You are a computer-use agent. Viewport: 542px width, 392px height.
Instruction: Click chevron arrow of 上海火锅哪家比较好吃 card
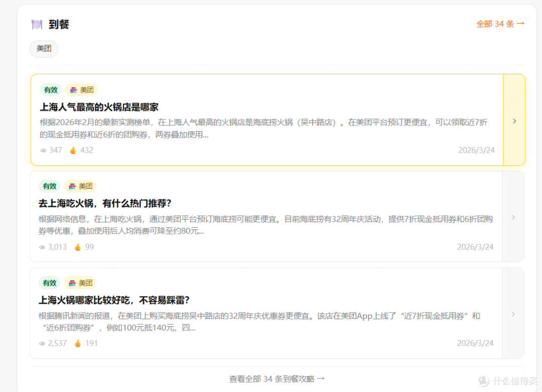pos(513,314)
